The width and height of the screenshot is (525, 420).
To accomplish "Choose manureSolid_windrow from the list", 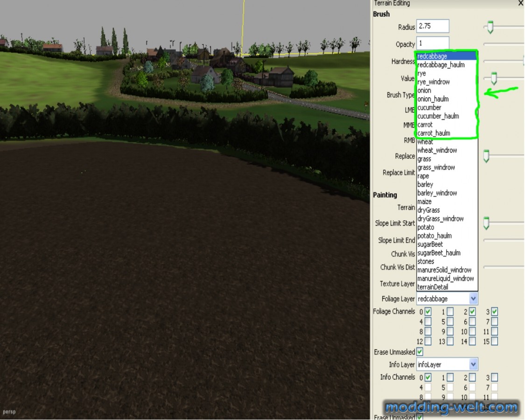I will pyautogui.click(x=447, y=270).
